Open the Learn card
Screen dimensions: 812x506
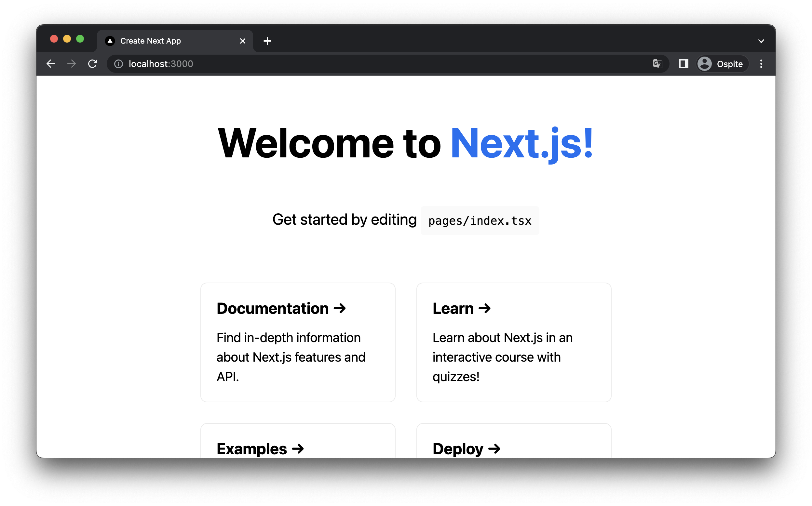pos(513,342)
